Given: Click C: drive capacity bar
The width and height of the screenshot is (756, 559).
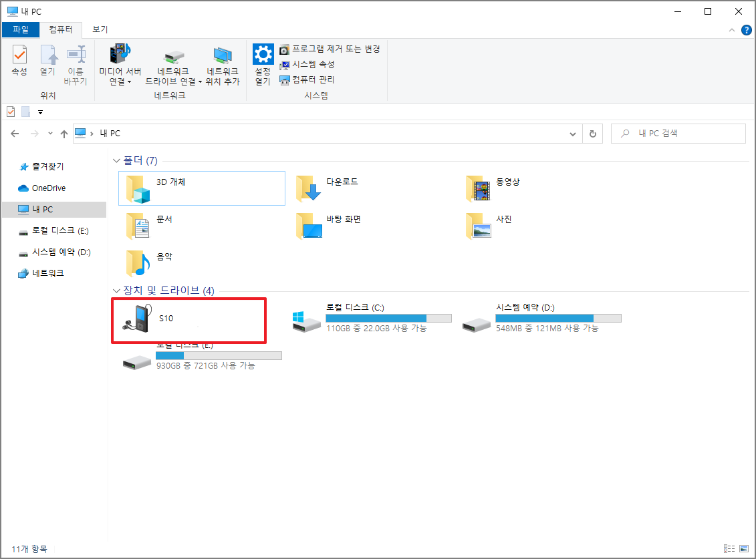Looking at the screenshot, I should coord(388,318).
